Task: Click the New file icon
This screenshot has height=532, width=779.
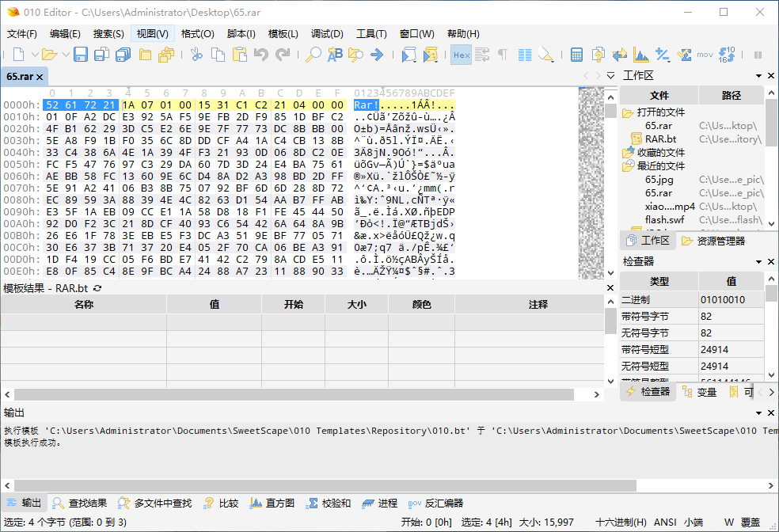Action: (x=18, y=54)
